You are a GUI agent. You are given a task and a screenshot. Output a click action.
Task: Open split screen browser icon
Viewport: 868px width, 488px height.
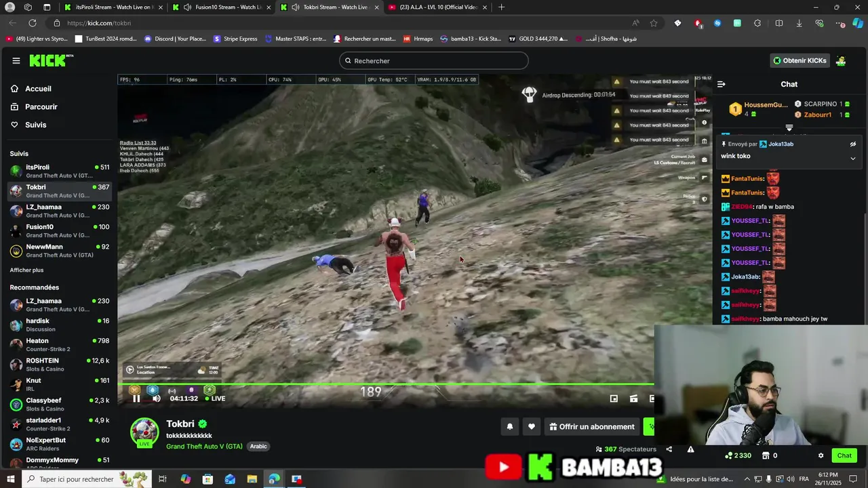[778, 23]
